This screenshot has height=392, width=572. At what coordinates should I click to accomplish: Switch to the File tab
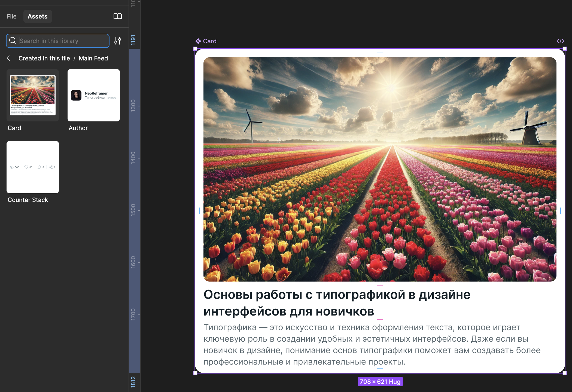[x=11, y=16]
